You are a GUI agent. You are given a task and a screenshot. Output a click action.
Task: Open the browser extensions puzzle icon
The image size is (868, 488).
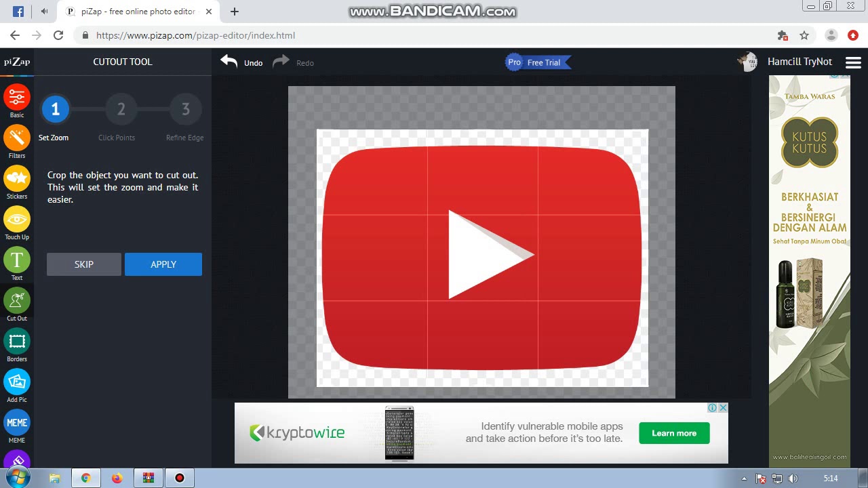point(783,35)
